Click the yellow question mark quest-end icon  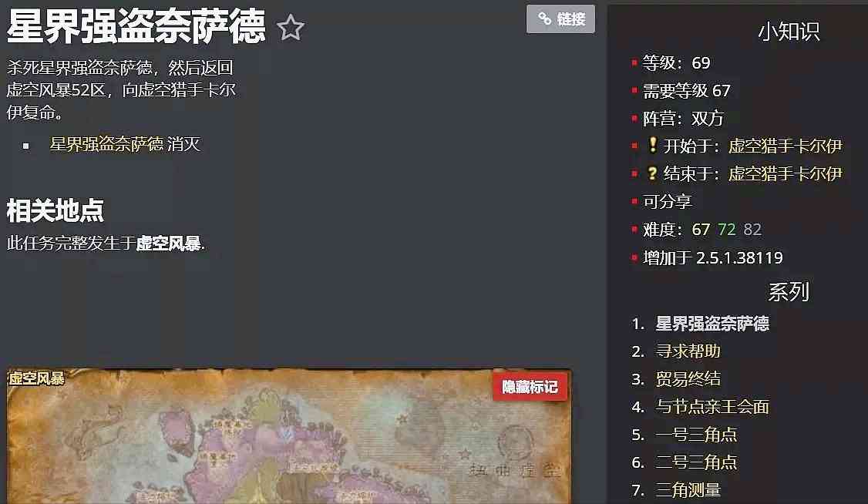653,173
